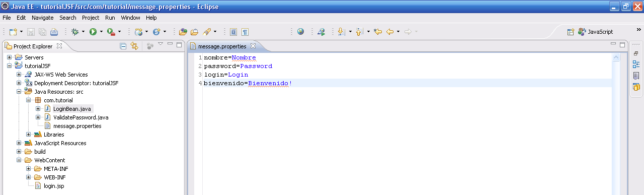Expand JAX-WS Web Services node

tap(19, 75)
